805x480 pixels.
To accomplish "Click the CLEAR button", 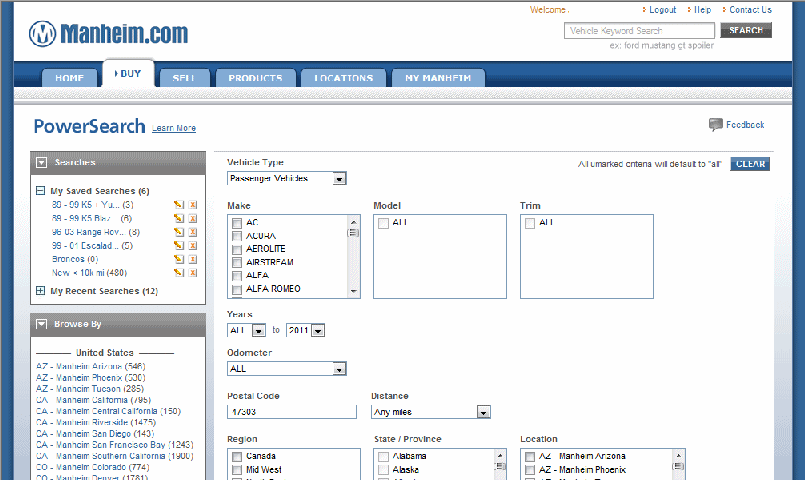I will 750,164.
